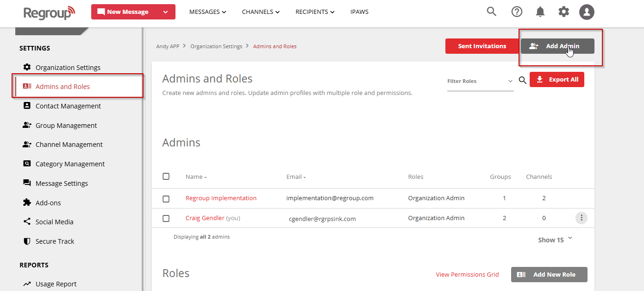The width and height of the screenshot is (644, 291).
Task: Click the Message Settings chat icon
Action: point(27,183)
